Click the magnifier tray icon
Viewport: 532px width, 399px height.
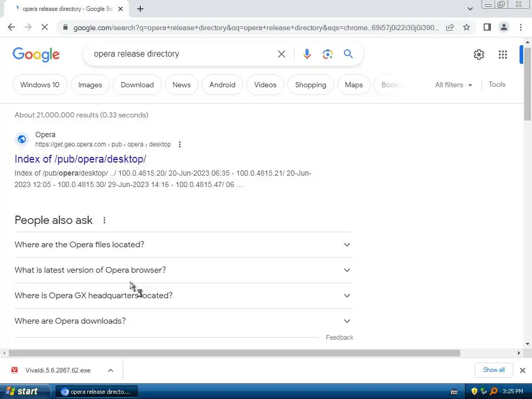(x=494, y=391)
